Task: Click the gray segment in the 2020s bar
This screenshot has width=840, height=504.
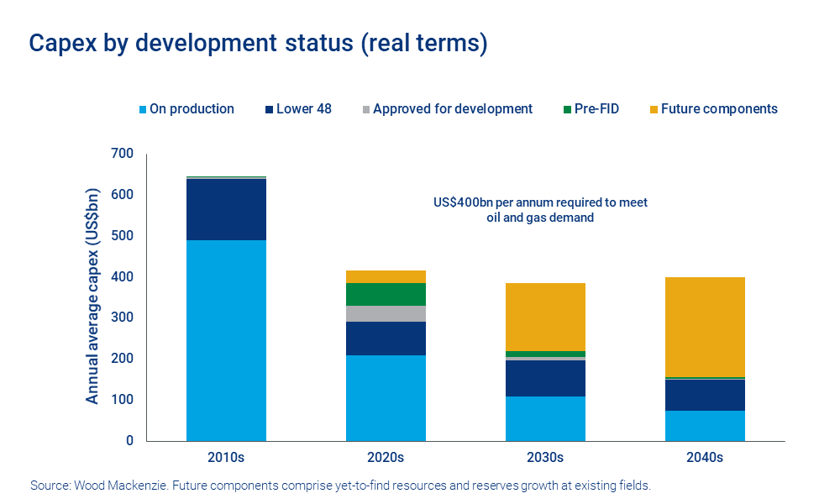Action: coord(386,312)
